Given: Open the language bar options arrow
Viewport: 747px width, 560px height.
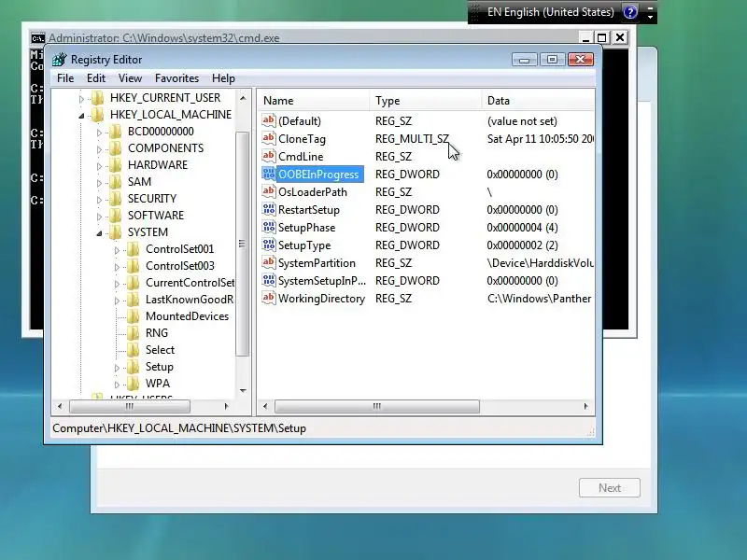Looking at the screenshot, I should tap(650, 17).
